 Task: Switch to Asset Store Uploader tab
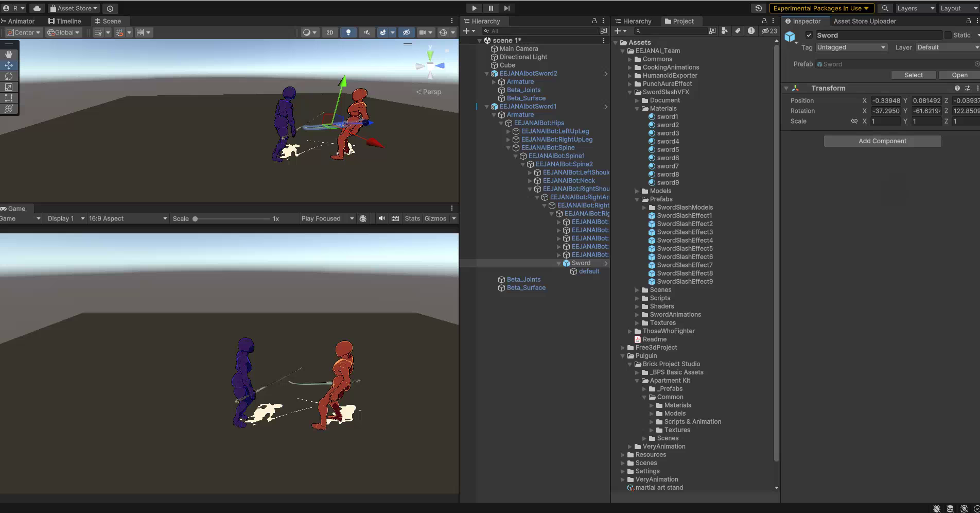pyautogui.click(x=865, y=21)
